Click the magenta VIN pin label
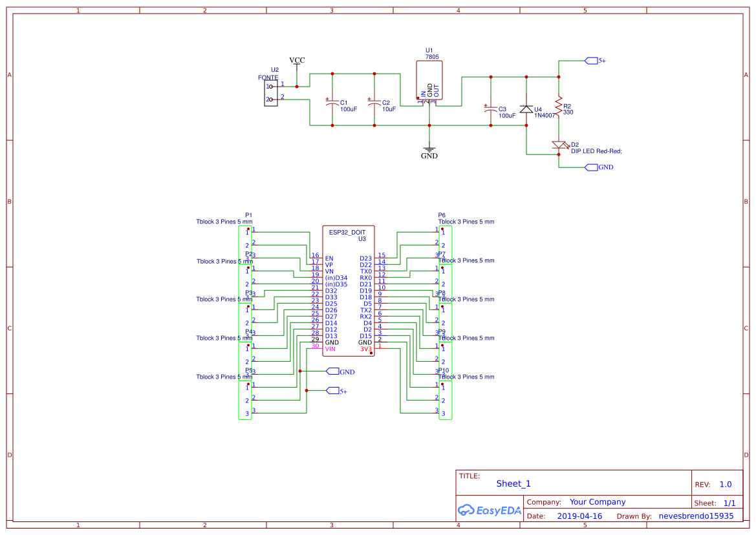756x535 pixels. 330,349
